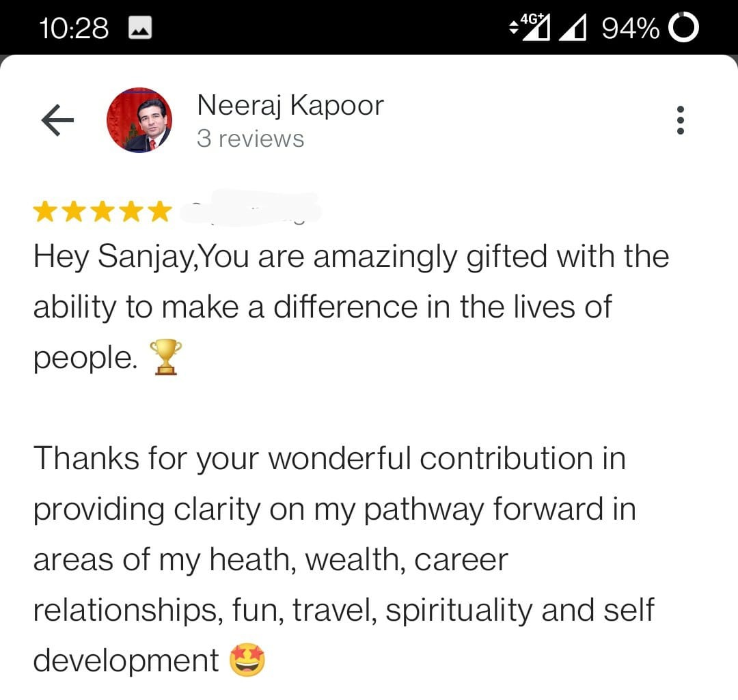Screen dimensions: 738x700
Task: Tap the back arrow
Action: tap(57, 121)
